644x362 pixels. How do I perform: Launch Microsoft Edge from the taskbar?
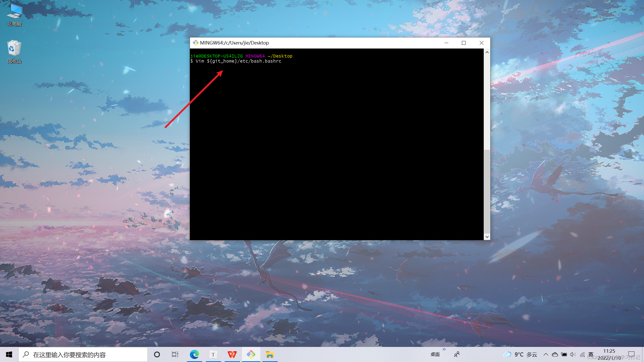[194, 354]
